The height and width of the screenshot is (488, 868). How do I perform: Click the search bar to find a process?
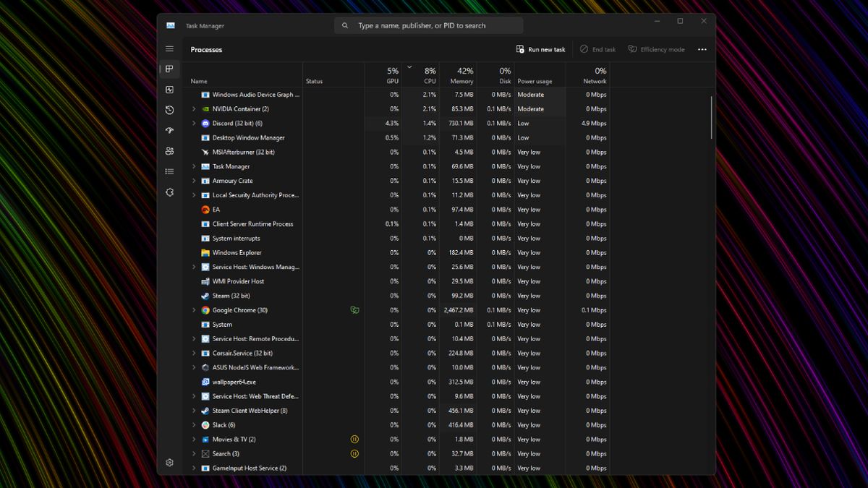430,25
